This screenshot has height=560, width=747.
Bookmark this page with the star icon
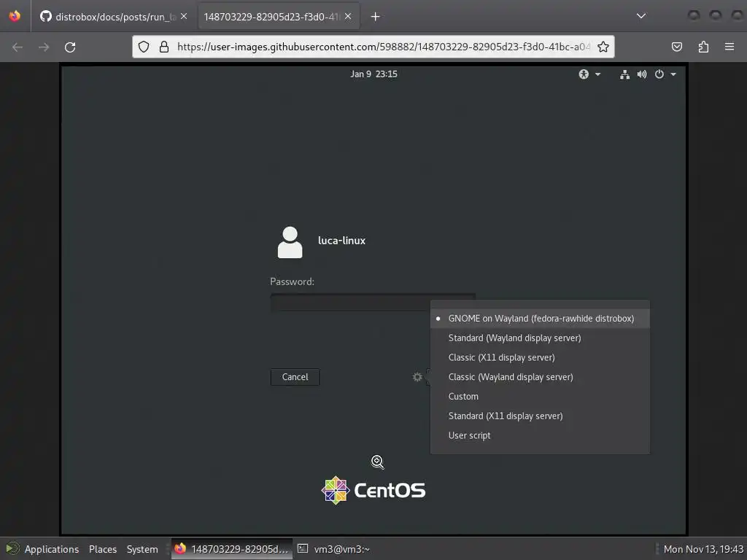(x=603, y=47)
